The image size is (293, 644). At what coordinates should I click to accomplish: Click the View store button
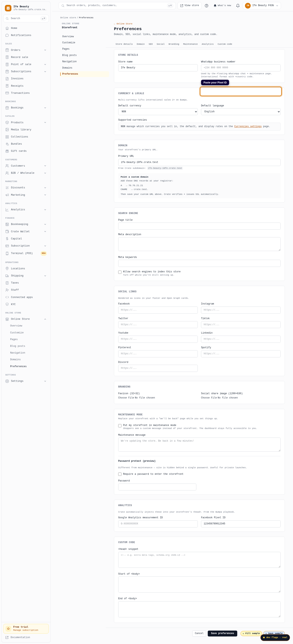click(189, 5)
